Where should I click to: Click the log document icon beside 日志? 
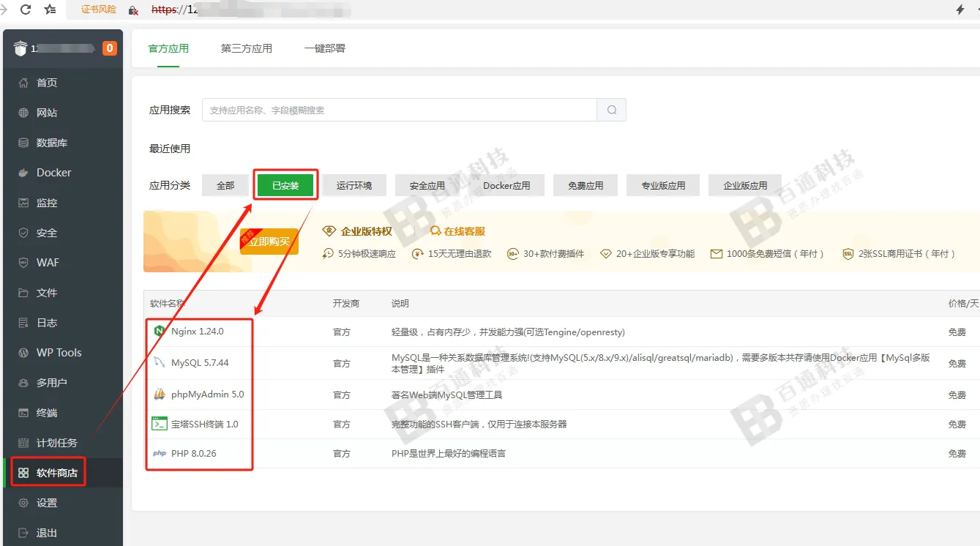click(x=23, y=323)
